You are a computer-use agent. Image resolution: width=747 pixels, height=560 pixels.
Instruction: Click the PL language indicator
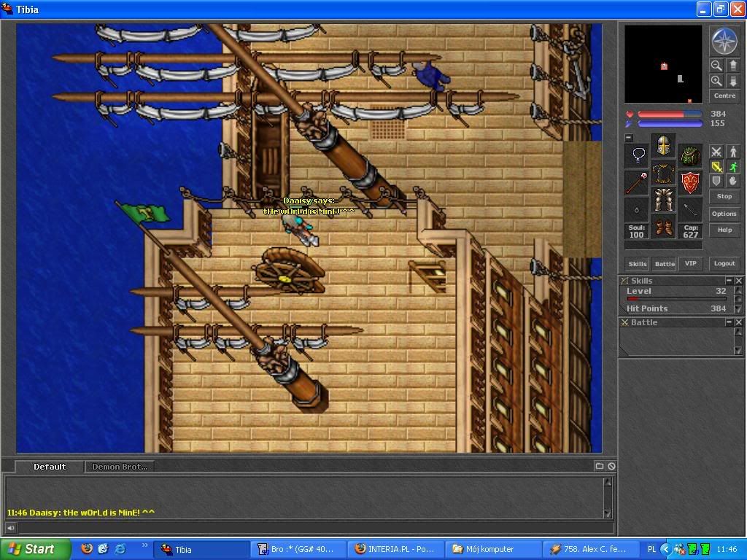651,549
